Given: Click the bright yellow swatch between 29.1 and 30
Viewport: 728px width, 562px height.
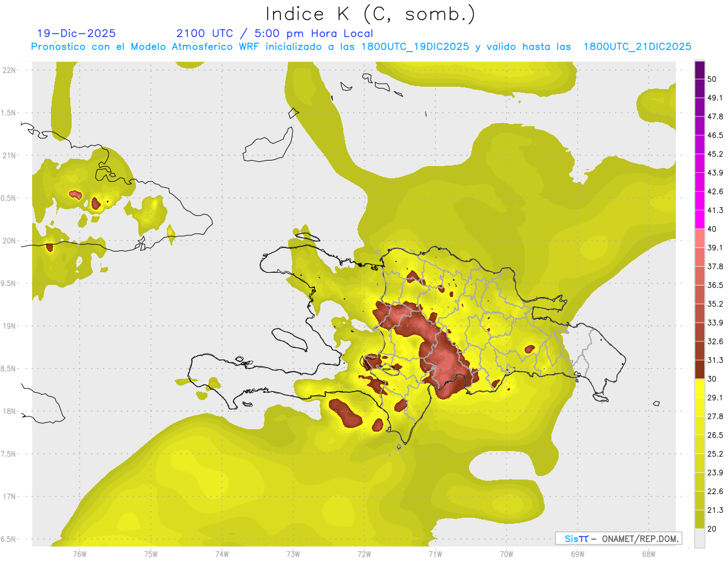Looking at the screenshot, I should (699, 389).
